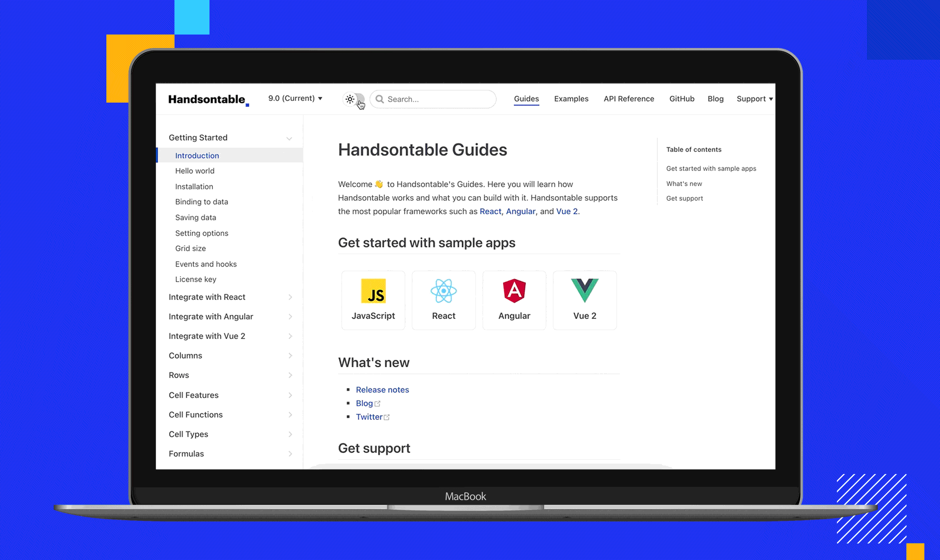Viewport: 940px width, 560px height.
Task: Click the Twitter external link icon
Action: 386,417
